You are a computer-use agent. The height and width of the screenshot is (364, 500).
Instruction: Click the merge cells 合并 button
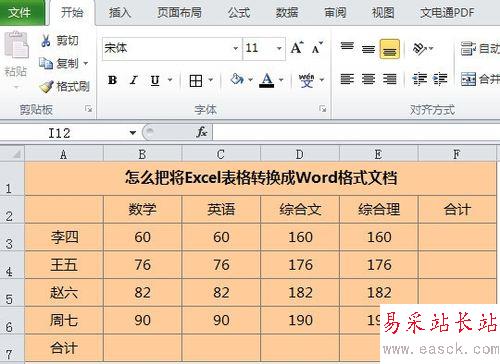480,79
